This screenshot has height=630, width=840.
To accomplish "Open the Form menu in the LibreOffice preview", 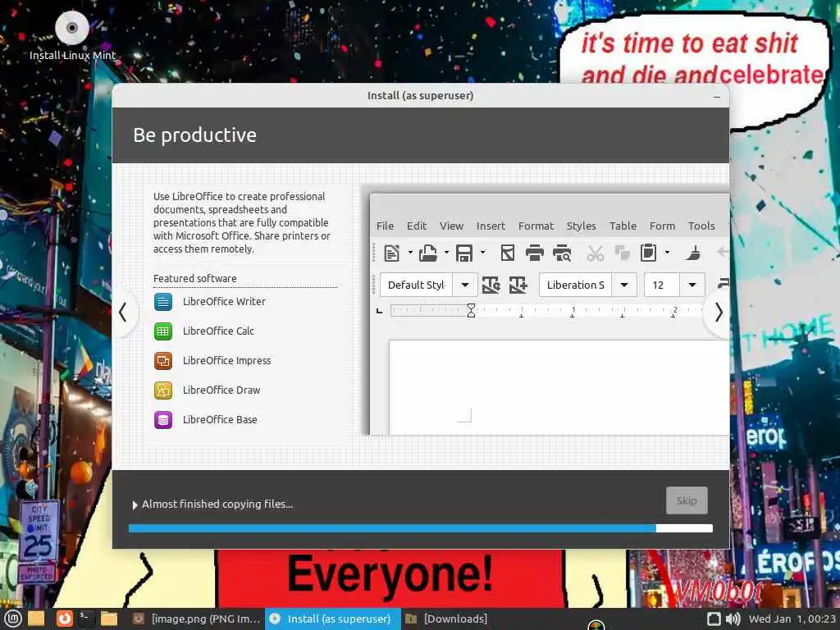I will click(662, 226).
